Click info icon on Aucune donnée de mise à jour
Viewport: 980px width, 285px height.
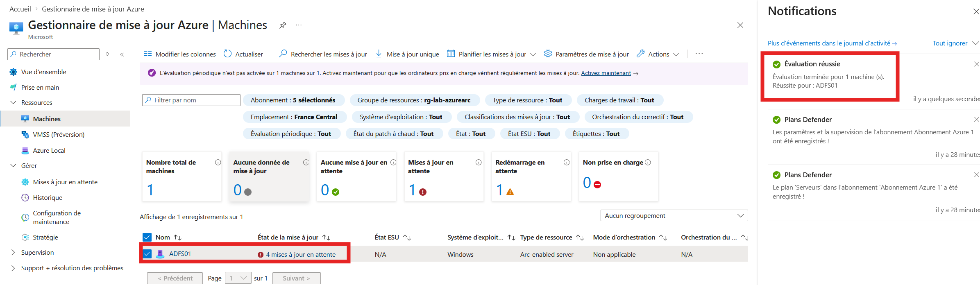click(306, 162)
